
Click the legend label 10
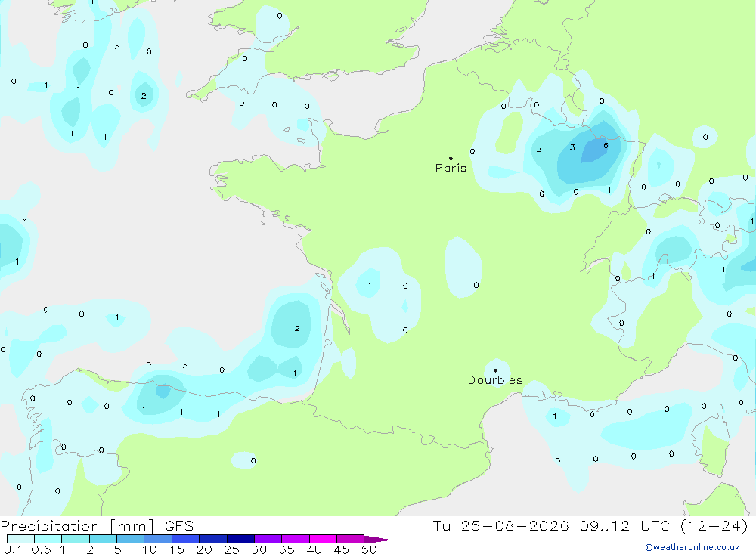[x=150, y=549]
